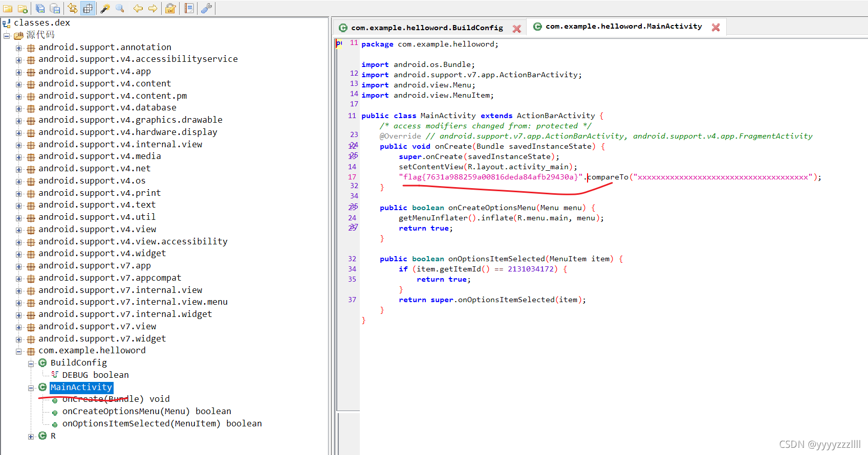Screen dimensions: 868x455
Task: Click the com.example.helloword package icon
Action: (x=31, y=351)
